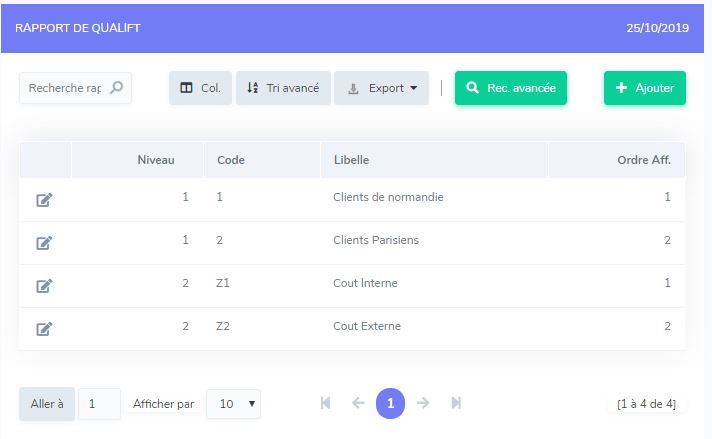Open edit icon for Cout Externe row

pyautogui.click(x=44, y=329)
